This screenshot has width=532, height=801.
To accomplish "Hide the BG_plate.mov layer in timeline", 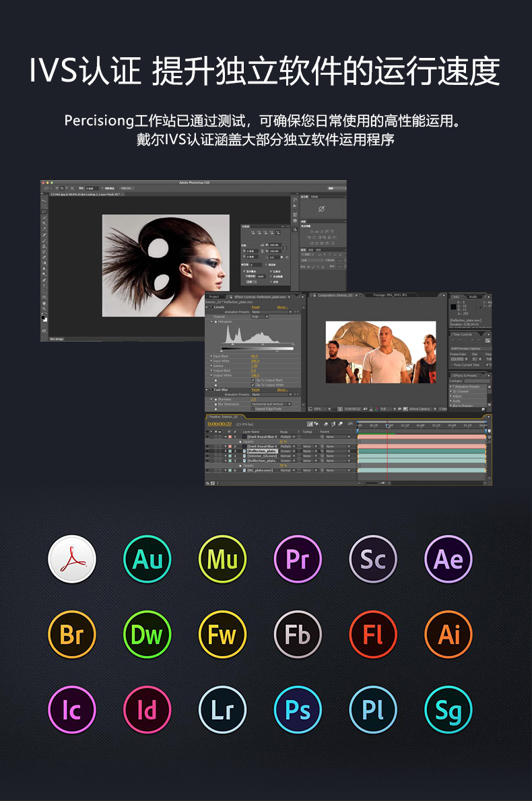I will point(207,470).
